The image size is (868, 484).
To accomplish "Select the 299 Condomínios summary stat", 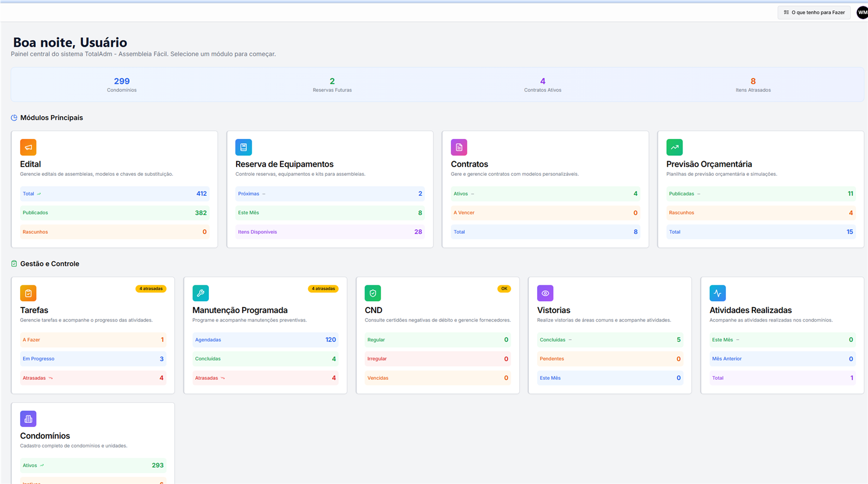I will (122, 85).
